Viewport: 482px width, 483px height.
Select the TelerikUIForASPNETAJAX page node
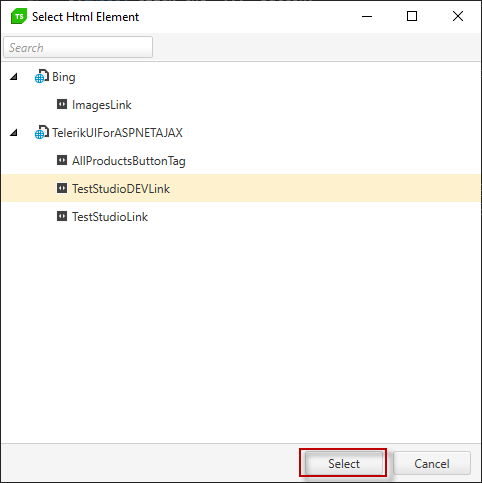point(117,133)
